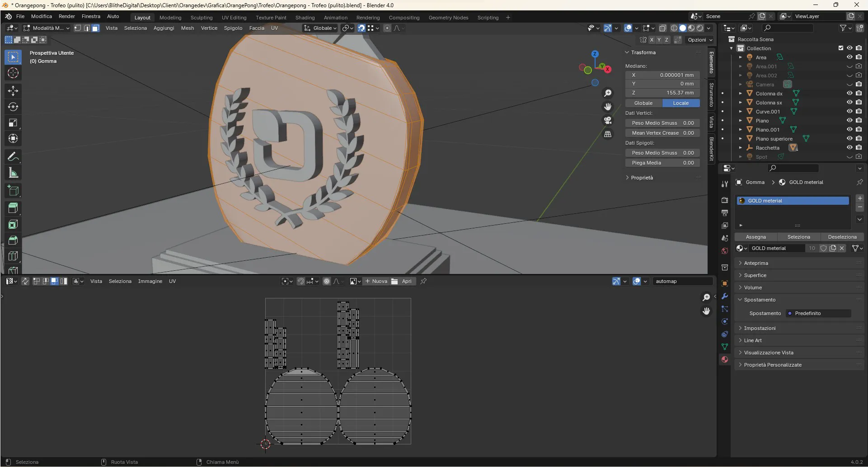Click the pan hand icon in UV editor

pos(706,311)
